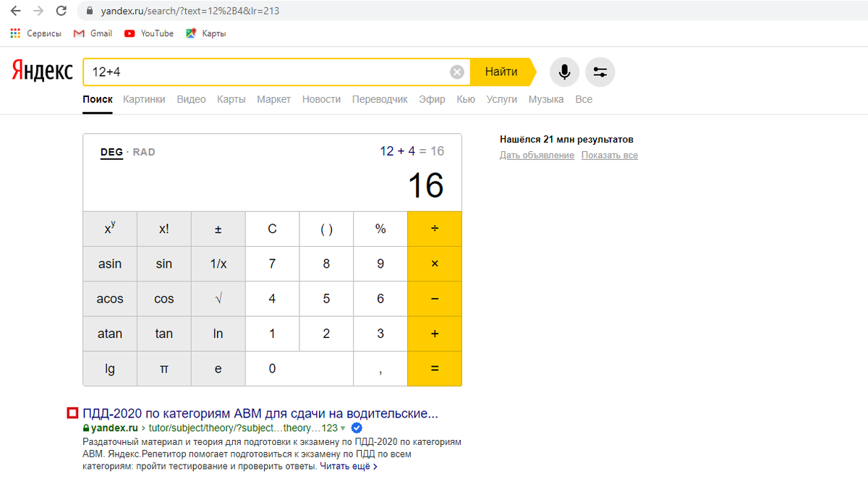
Task: Open the Маркет tab
Action: (274, 99)
